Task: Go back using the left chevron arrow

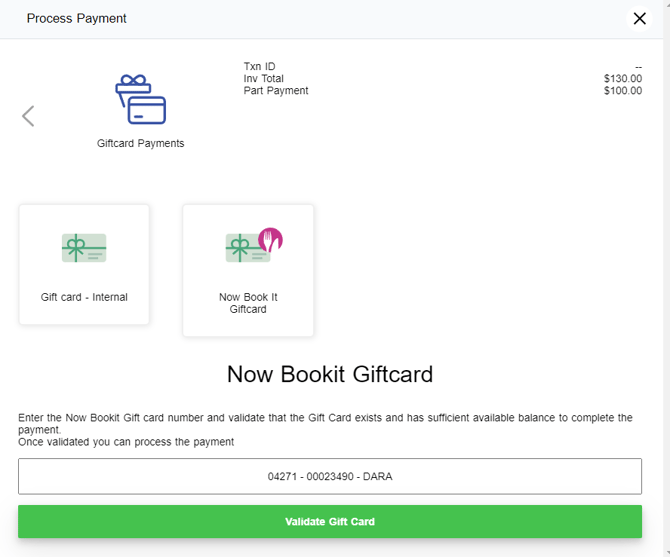Action: (28, 116)
